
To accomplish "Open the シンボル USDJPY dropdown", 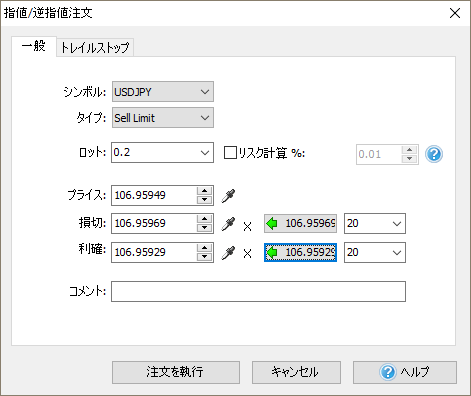I will [163, 92].
